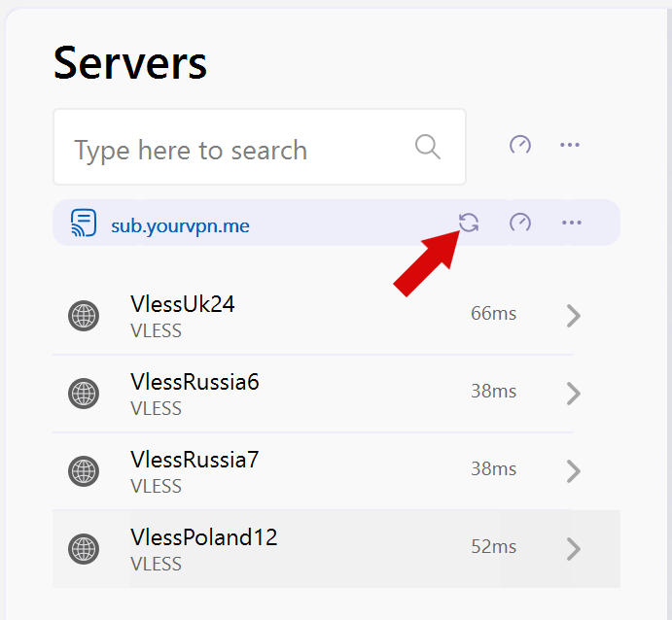Click the refresh subscription icon for sub.yourvpn.me
The height and width of the screenshot is (620, 672).
[x=469, y=223]
